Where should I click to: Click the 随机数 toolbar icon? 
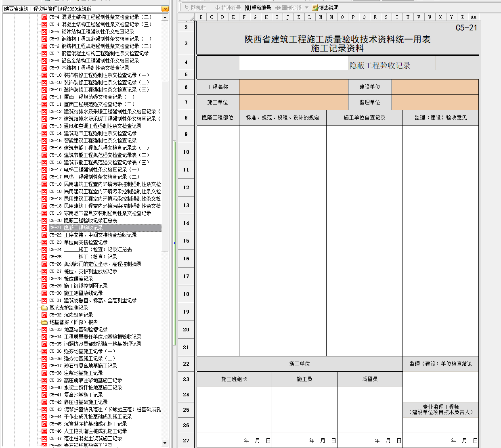pyautogui.click(x=195, y=8)
